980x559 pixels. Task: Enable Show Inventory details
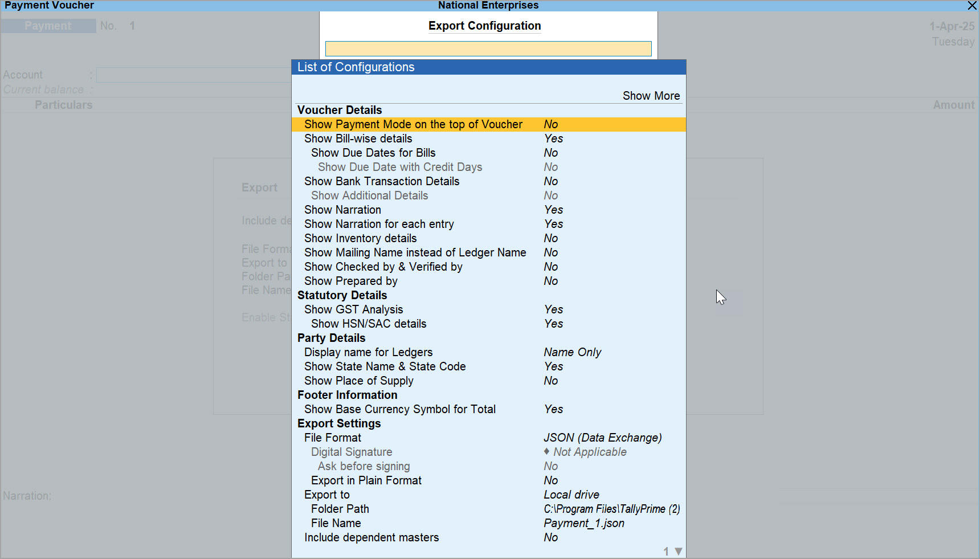pos(360,238)
